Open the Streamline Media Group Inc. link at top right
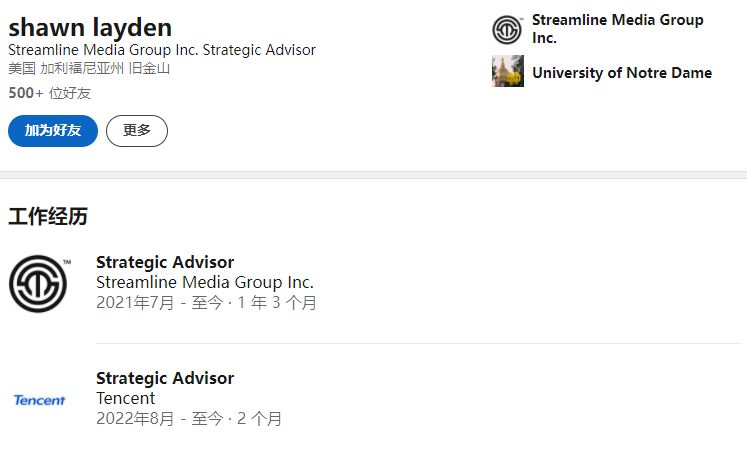747x454 pixels. click(617, 29)
